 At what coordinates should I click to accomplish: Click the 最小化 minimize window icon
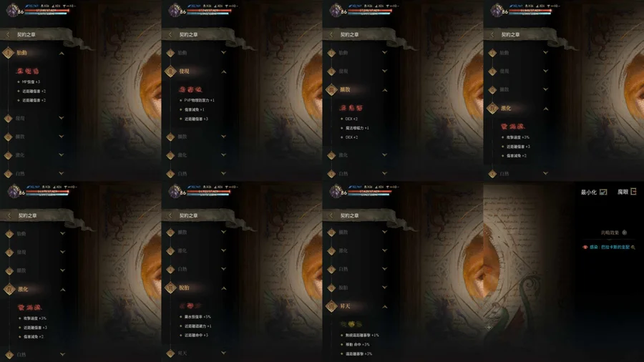(603, 192)
